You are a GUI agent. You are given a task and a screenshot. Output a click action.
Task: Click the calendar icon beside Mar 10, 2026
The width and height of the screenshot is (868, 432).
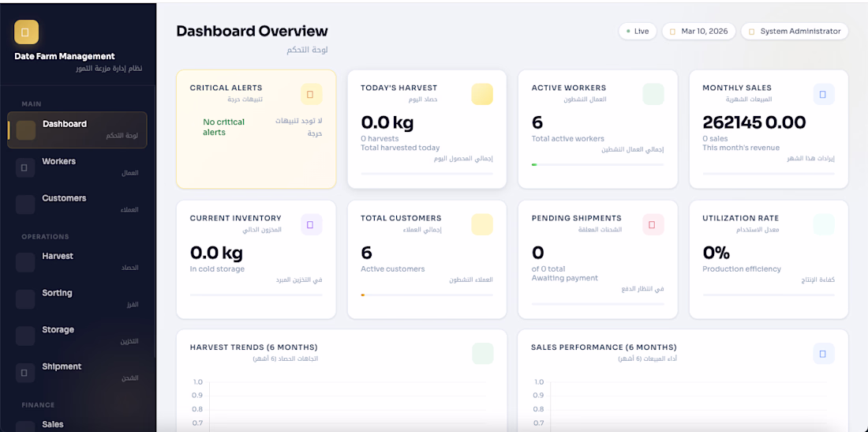click(672, 32)
